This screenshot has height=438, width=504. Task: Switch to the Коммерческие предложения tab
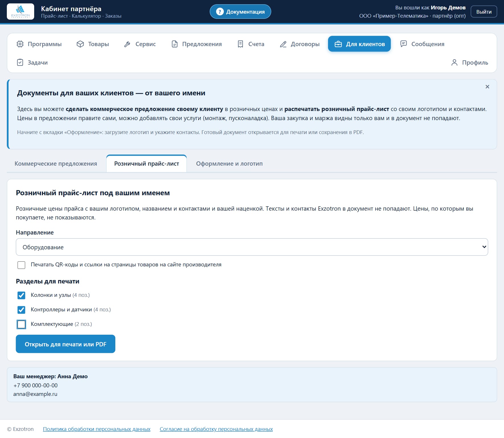(x=56, y=164)
